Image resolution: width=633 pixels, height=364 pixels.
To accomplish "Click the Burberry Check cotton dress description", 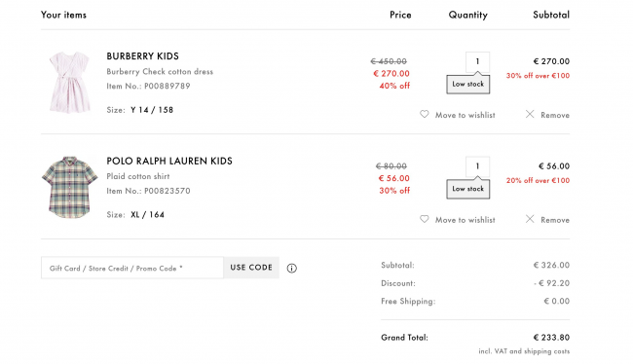I will pos(160,72).
